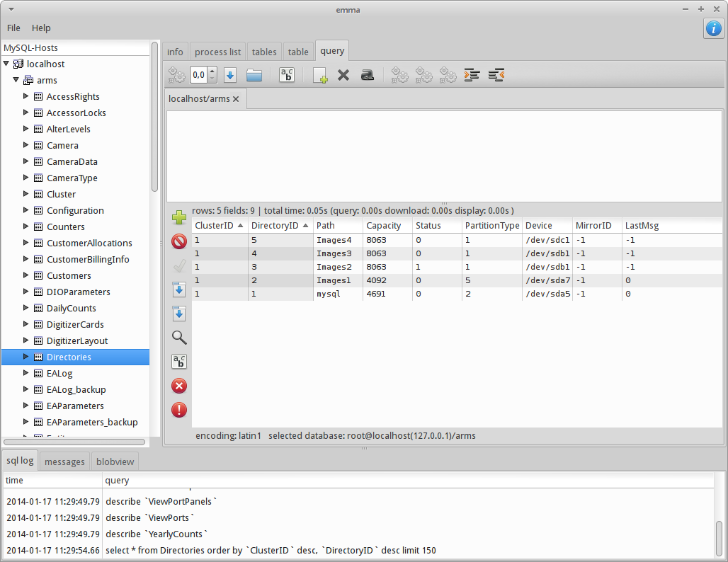Click the middle grey gears icon before indent
Viewport: 728px width, 562px height.
(423, 75)
